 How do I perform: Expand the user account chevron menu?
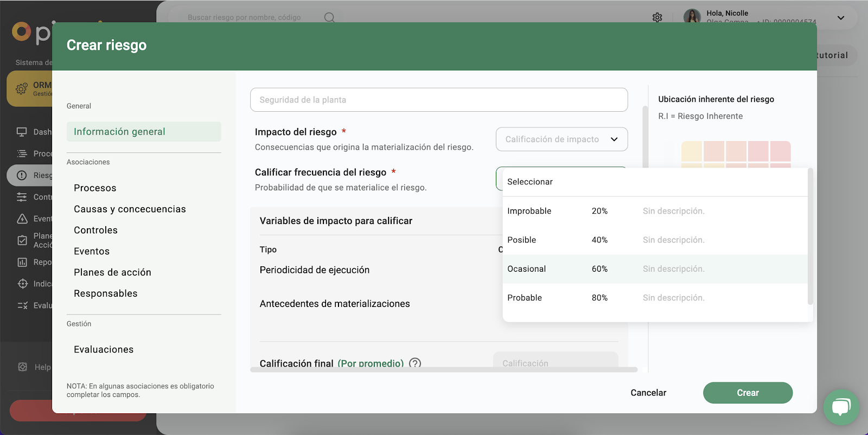[840, 18]
